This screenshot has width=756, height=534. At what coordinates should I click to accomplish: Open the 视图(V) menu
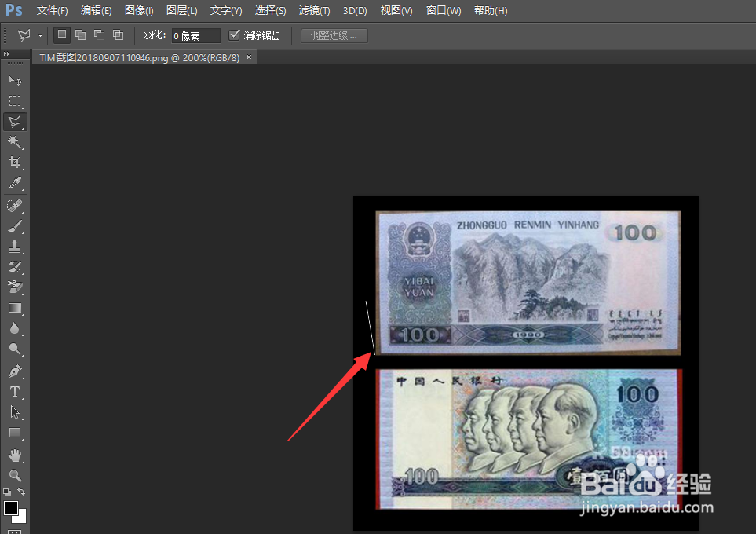396,11
